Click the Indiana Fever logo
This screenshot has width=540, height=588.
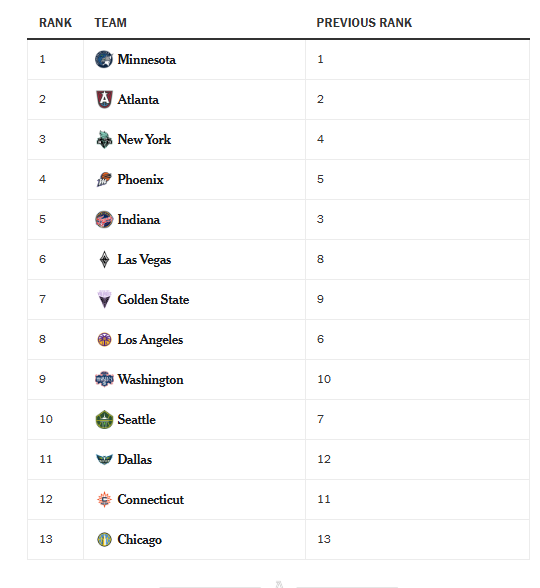[x=104, y=219]
